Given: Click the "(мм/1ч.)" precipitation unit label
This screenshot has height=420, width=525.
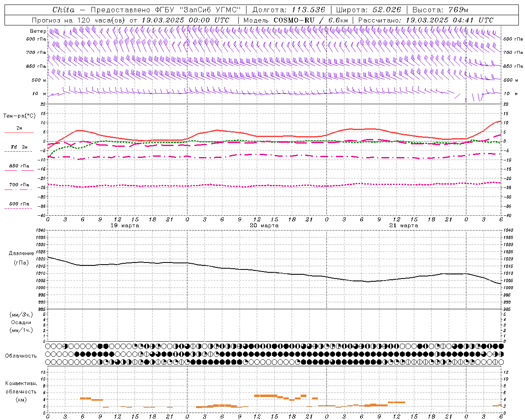Looking at the screenshot, I should click(21, 330).
